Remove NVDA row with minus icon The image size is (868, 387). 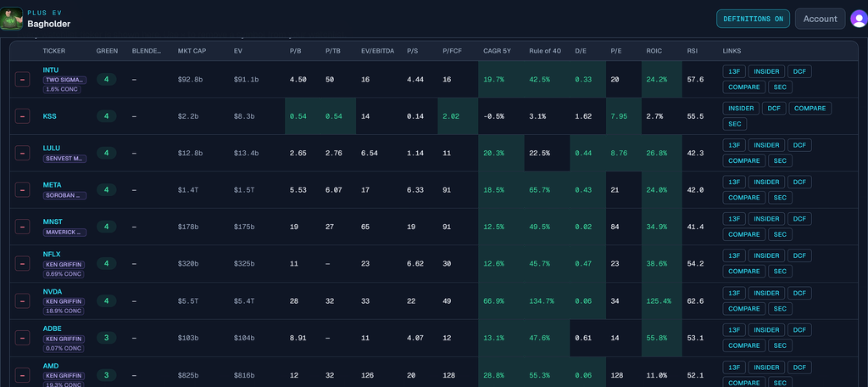coord(22,301)
